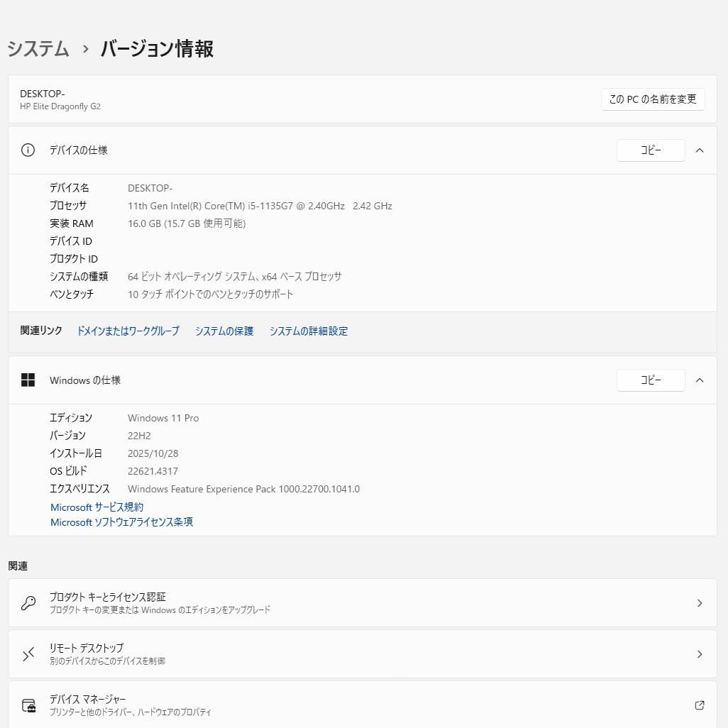Image resolution: width=728 pixels, height=728 pixels.
Task: Expand プロダクト キーとライセンス認証 row chevron
Action: pos(699,602)
